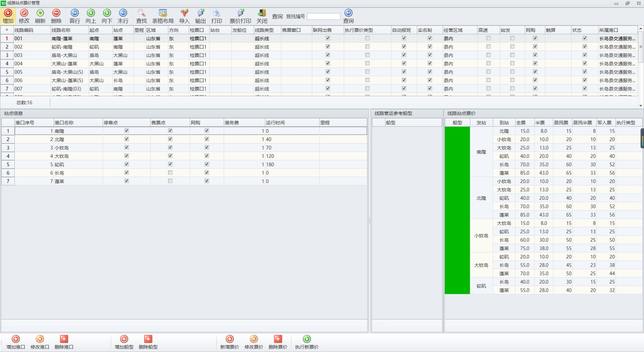Click the 修改 (Edit) toolbar icon
The image size is (644, 352).
tap(24, 13)
